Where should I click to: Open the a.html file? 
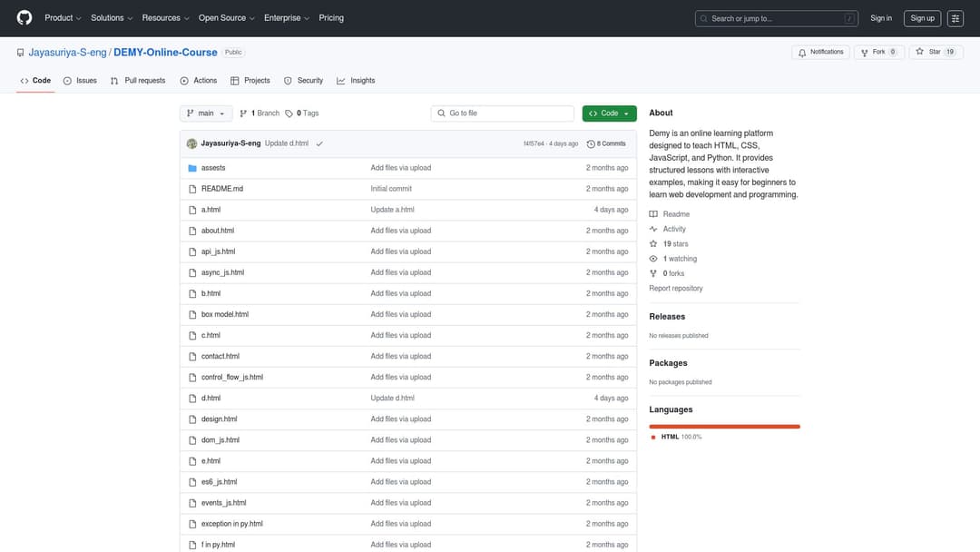click(211, 210)
